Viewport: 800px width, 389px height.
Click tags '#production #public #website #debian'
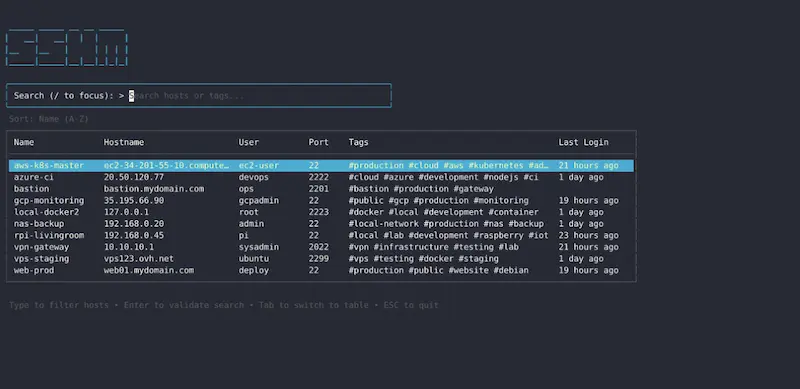pyautogui.click(x=438, y=270)
